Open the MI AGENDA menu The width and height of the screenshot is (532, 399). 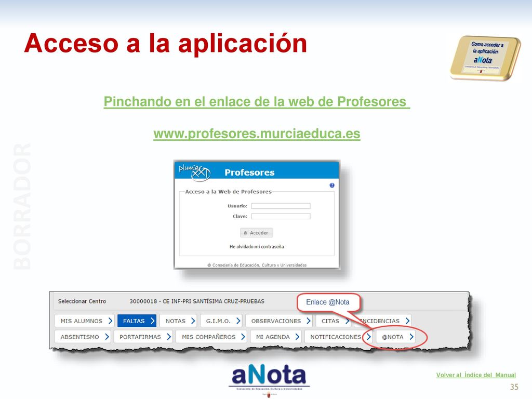click(x=276, y=337)
